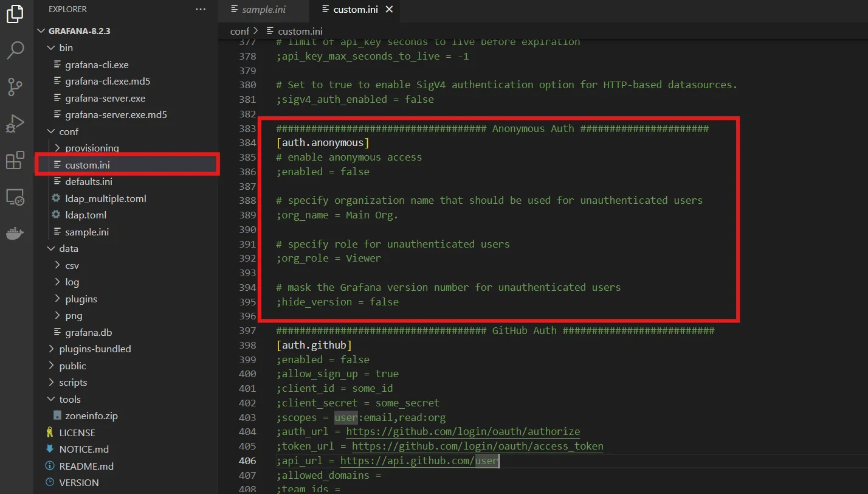Click the github access_token URL link
The height and width of the screenshot is (494, 868).
point(478,446)
